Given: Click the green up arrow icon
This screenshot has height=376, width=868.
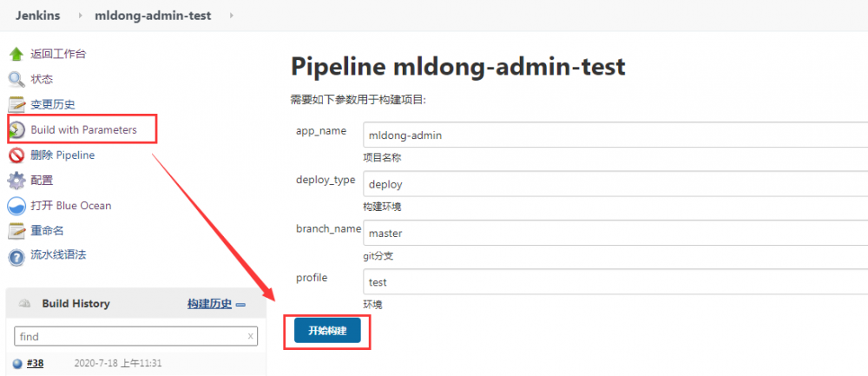Looking at the screenshot, I should click(x=16, y=54).
